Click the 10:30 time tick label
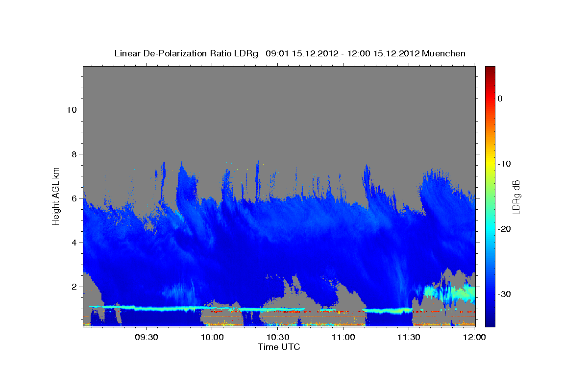This screenshot has width=588, height=392. (278, 337)
